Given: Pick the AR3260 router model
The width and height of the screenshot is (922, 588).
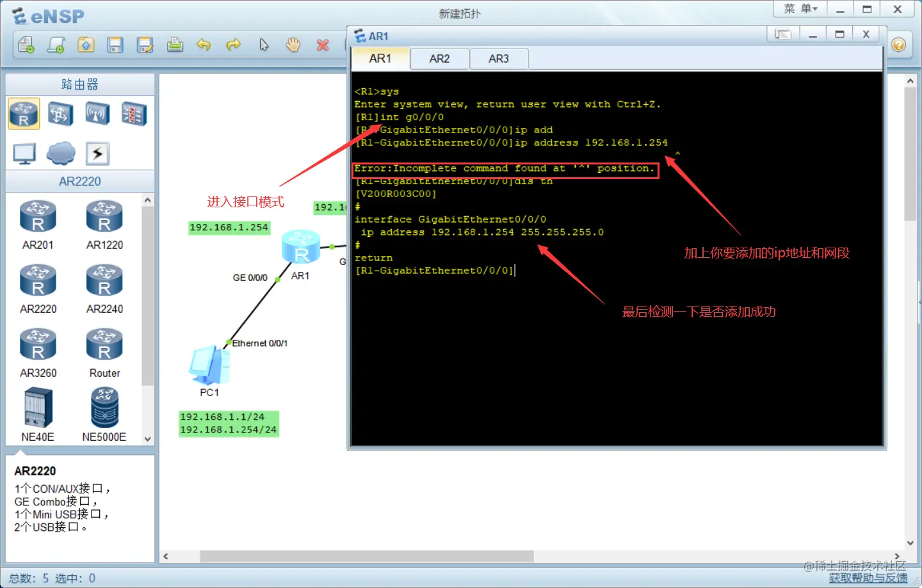Looking at the screenshot, I should tap(38, 353).
